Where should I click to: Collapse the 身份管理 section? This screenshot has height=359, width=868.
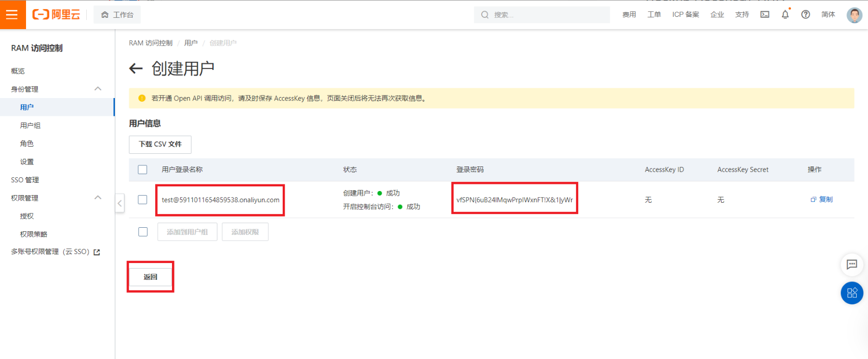pyautogui.click(x=97, y=89)
